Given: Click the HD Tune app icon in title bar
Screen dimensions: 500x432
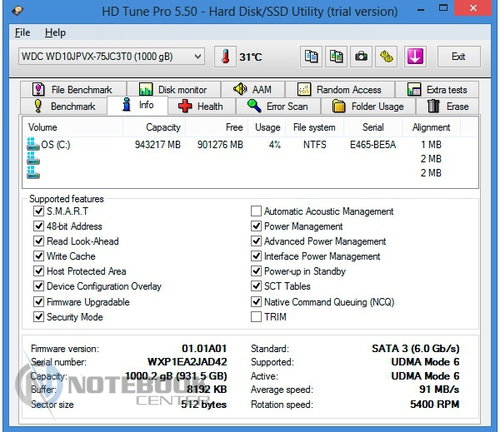Looking at the screenshot, I should (x=17, y=11).
